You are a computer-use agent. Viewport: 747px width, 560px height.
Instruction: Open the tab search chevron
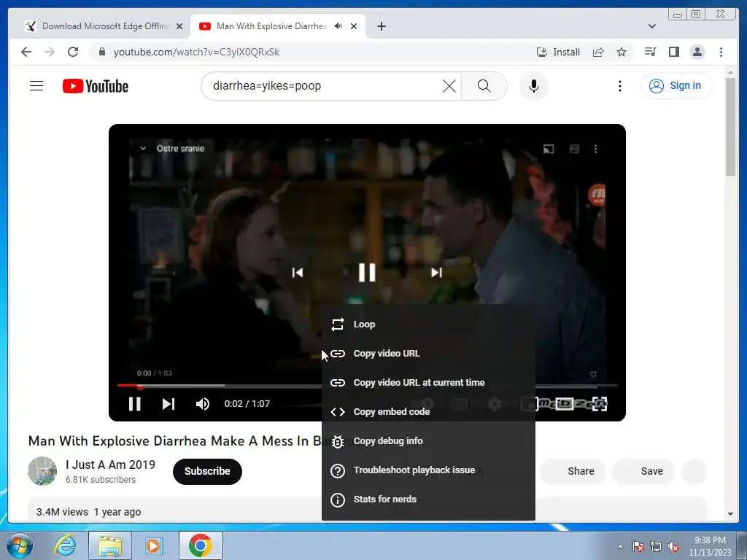coord(651,26)
